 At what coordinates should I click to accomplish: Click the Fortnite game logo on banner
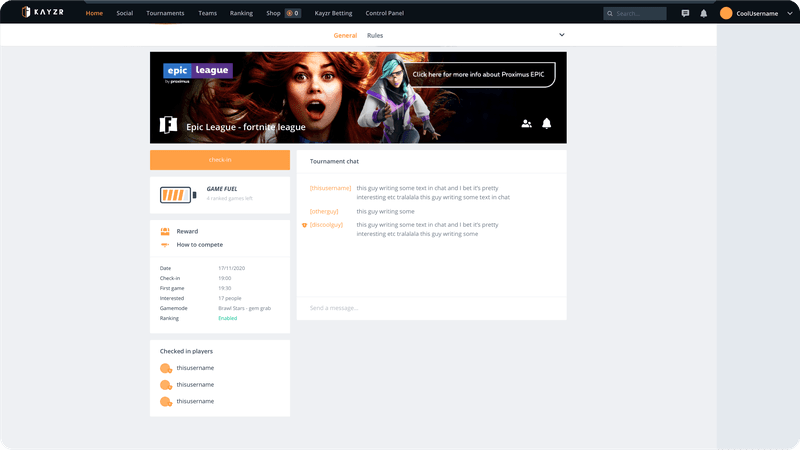[168, 124]
